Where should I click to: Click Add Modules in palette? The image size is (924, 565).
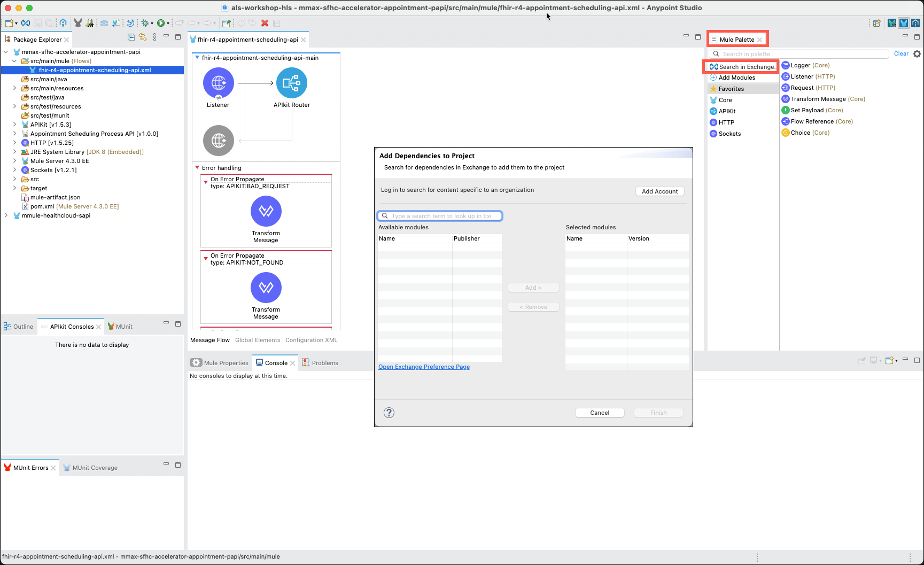tap(732, 78)
